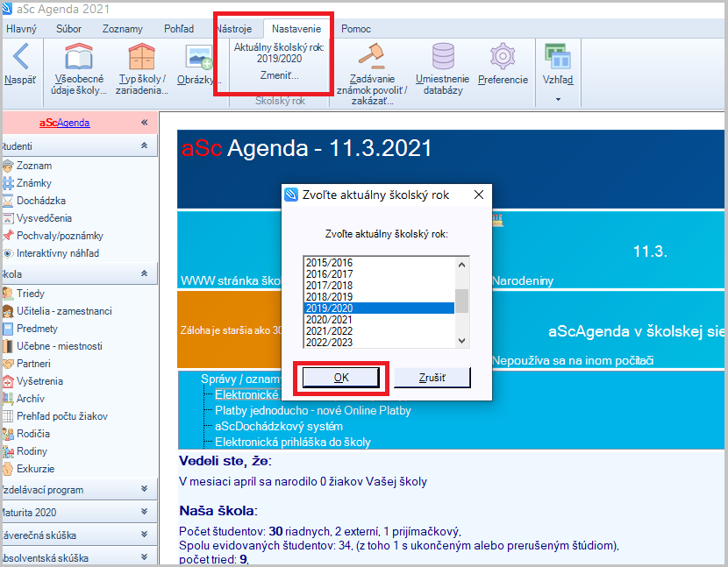Select school year 2017/2018
This screenshot has height=567, width=728.
379,286
